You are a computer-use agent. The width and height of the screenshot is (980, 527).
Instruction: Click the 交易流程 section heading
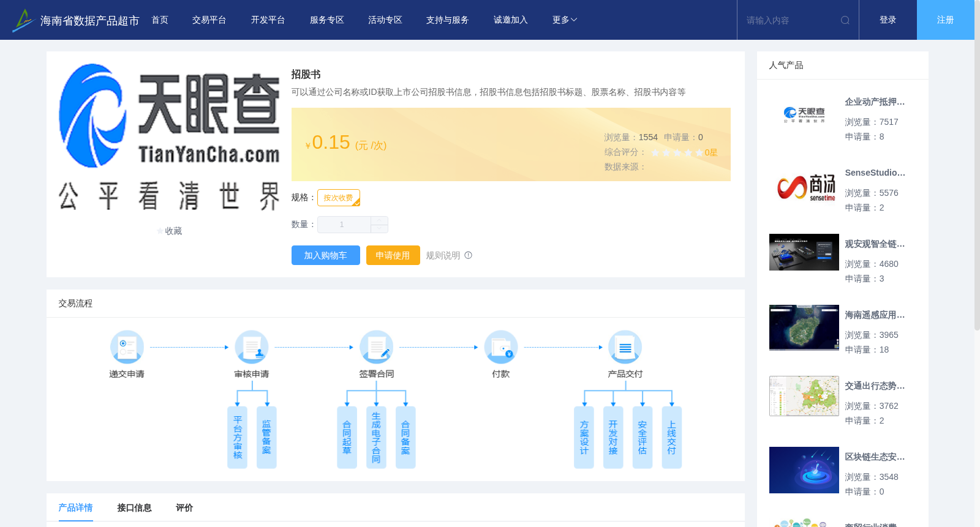[x=75, y=304]
